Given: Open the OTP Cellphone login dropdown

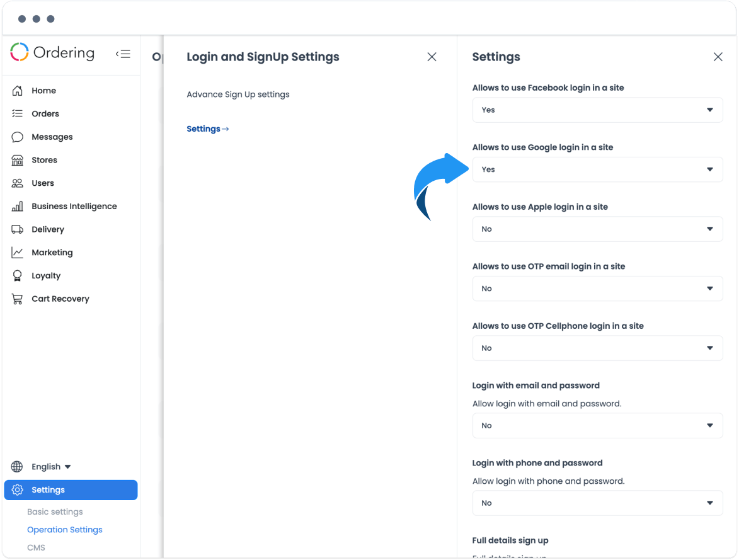Looking at the screenshot, I should 598,348.
